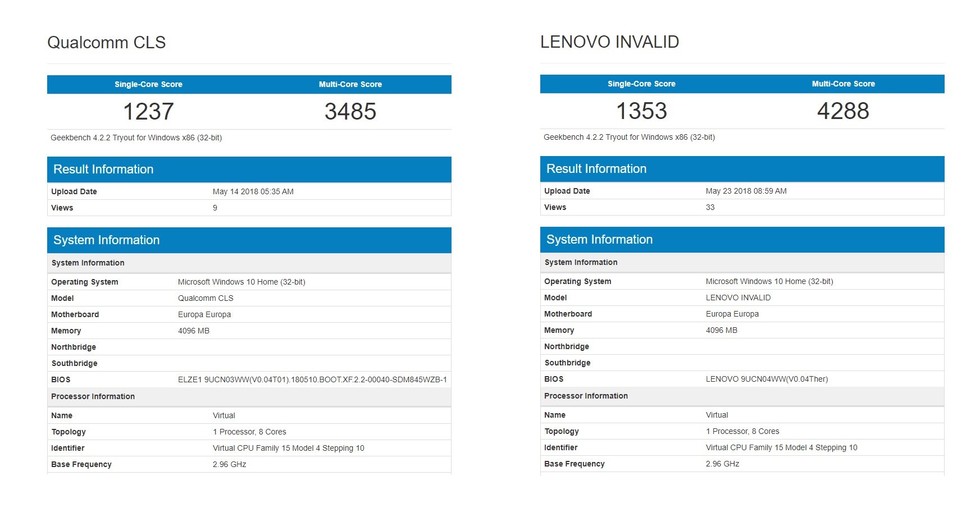Screen dimensions: 980x517
Task: Select the multi-core score 4288
Action: 843,111
